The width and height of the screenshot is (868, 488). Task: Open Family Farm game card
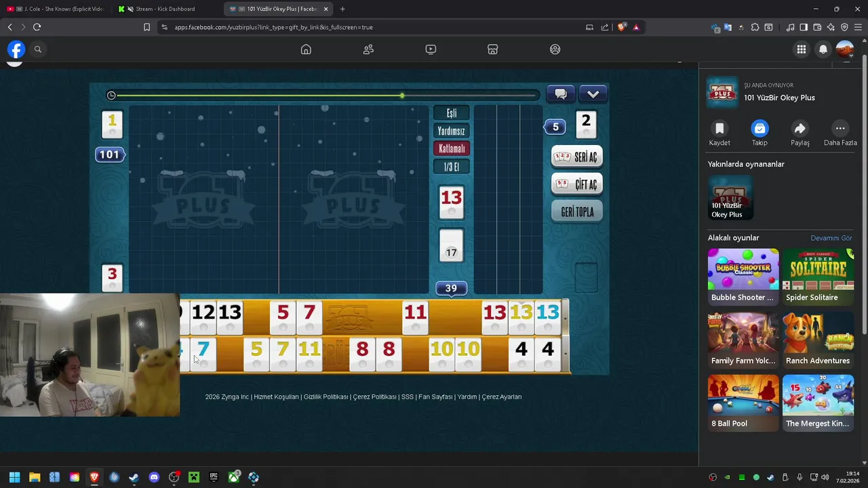pos(743,340)
